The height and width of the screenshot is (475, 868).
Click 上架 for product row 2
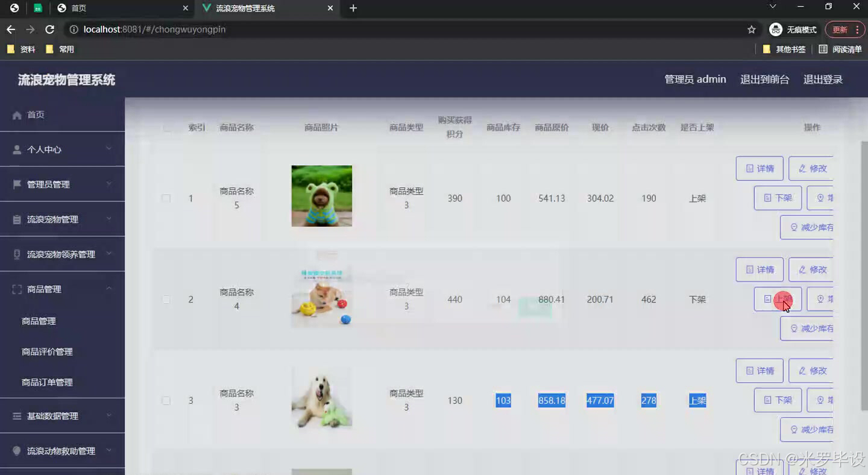pyautogui.click(x=778, y=299)
